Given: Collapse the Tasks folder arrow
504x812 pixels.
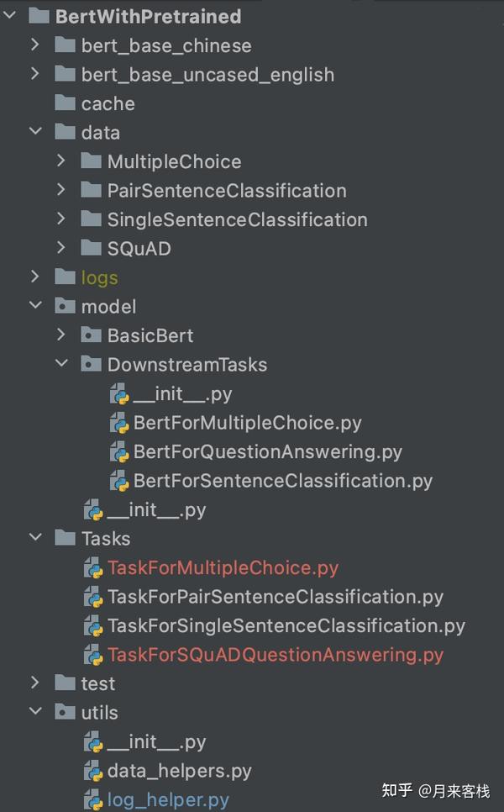Looking at the screenshot, I should click(x=34, y=539).
